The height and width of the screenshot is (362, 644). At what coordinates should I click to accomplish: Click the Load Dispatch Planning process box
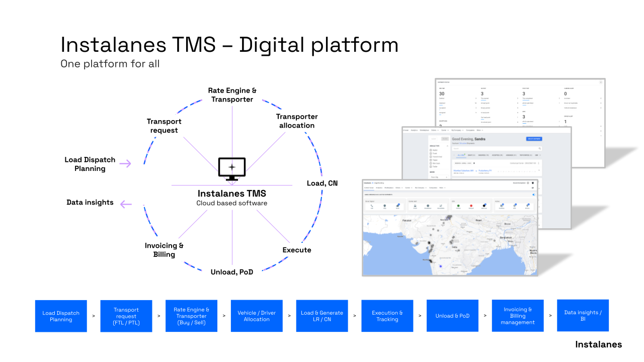point(61,316)
